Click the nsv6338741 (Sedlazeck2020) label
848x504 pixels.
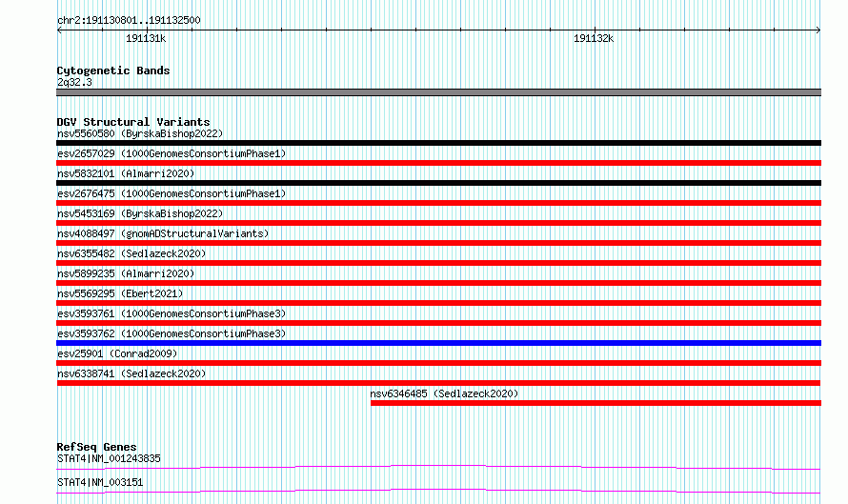(131, 373)
